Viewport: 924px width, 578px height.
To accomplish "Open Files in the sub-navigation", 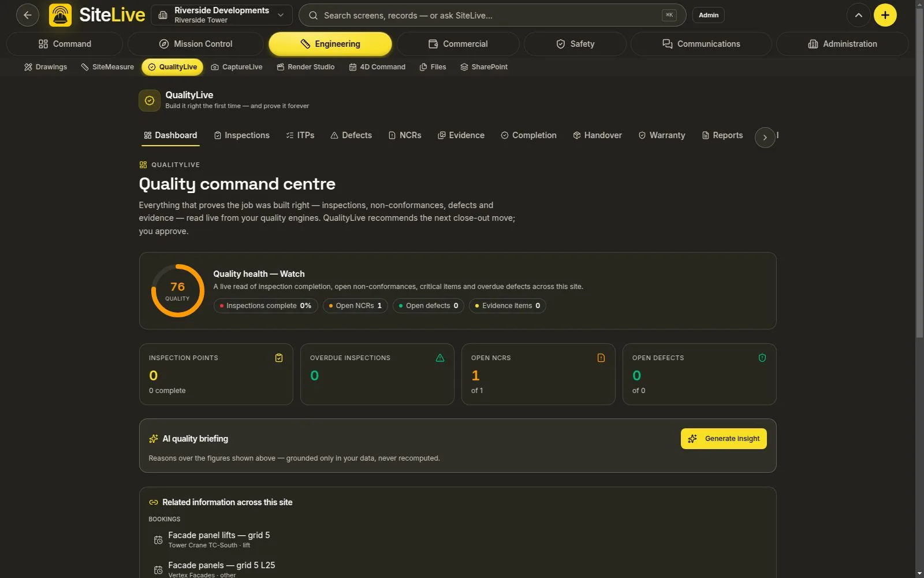I will tap(433, 67).
